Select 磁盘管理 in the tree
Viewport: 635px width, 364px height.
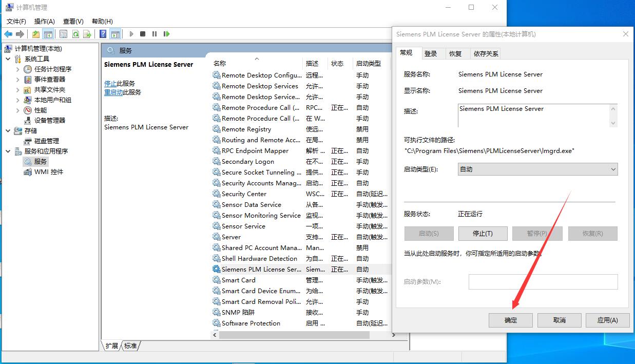pyautogui.click(x=46, y=141)
